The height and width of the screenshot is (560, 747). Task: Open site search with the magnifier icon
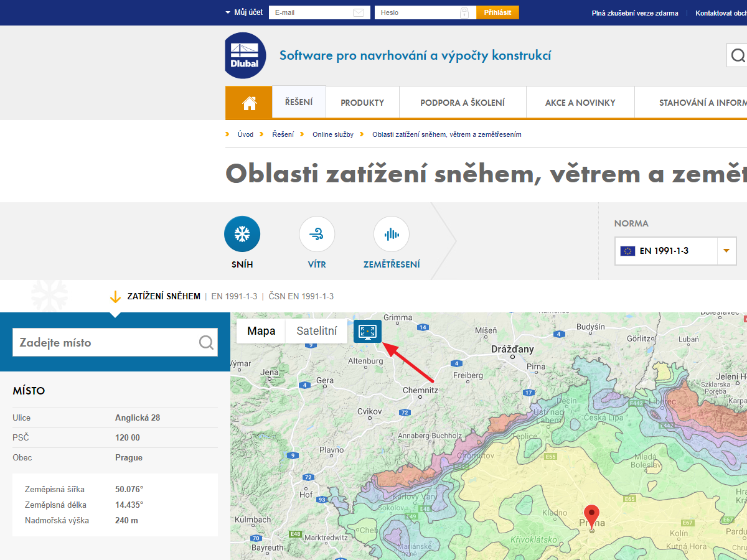coord(740,55)
